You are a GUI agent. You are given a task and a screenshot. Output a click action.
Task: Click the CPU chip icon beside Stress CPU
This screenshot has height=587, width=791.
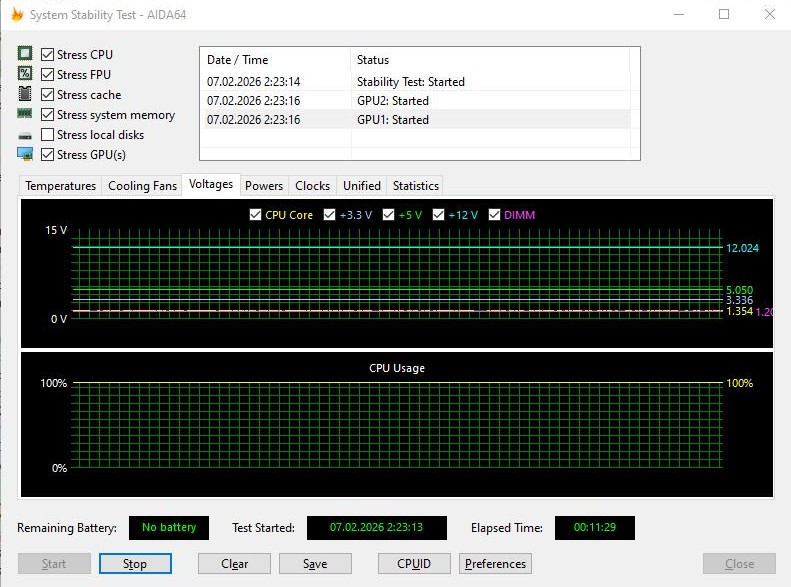pos(25,53)
